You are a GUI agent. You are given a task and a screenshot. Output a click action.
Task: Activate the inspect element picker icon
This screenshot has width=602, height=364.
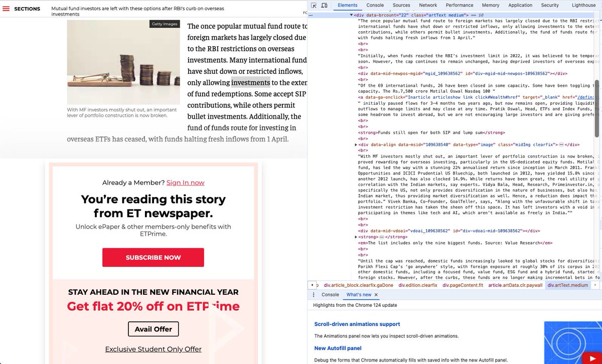pyautogui.click(x=314, y=5)
